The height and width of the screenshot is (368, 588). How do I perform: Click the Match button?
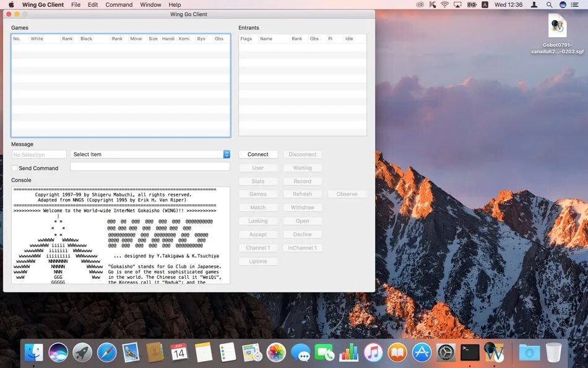[258, 208]
